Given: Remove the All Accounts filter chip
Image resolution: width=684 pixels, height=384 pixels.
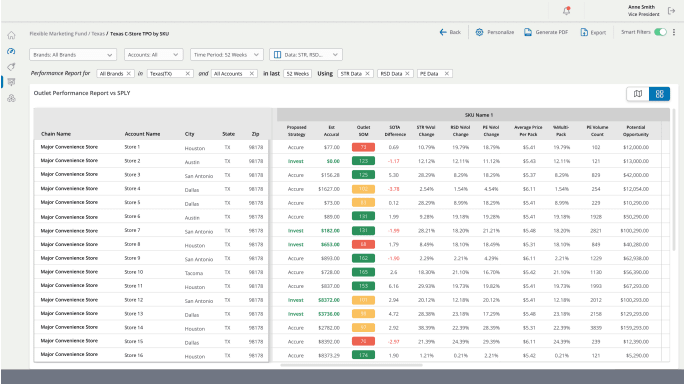Looking at the screenshot, I should click(252, 74).
